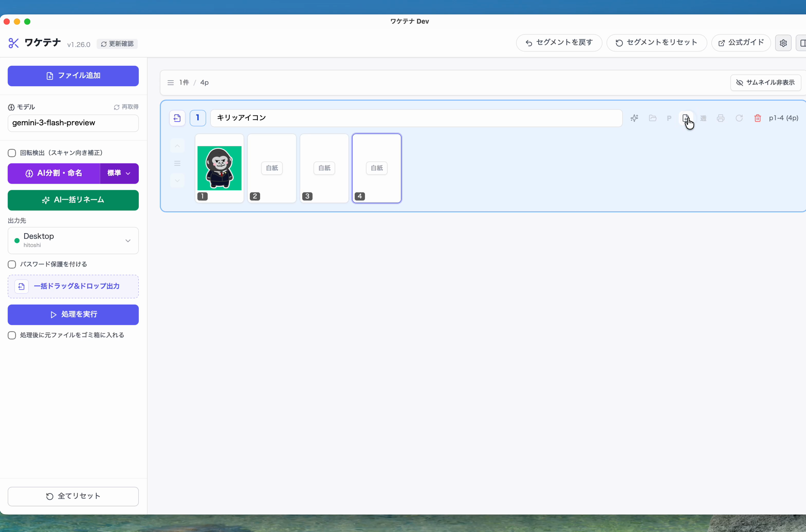Expand the 標準 mode dropdown

pyautogui.click(x=119, y=173)
